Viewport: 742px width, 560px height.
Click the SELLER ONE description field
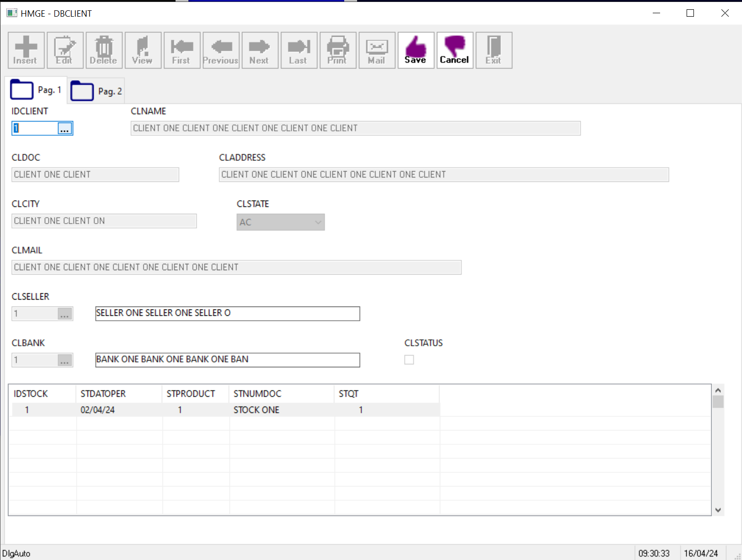[227, 313]
